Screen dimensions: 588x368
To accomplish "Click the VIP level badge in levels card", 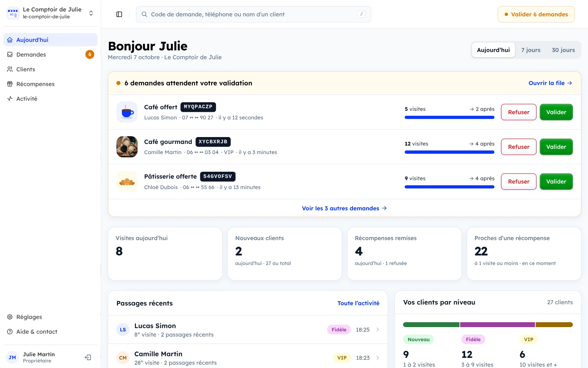I will [x=529, y=340].
